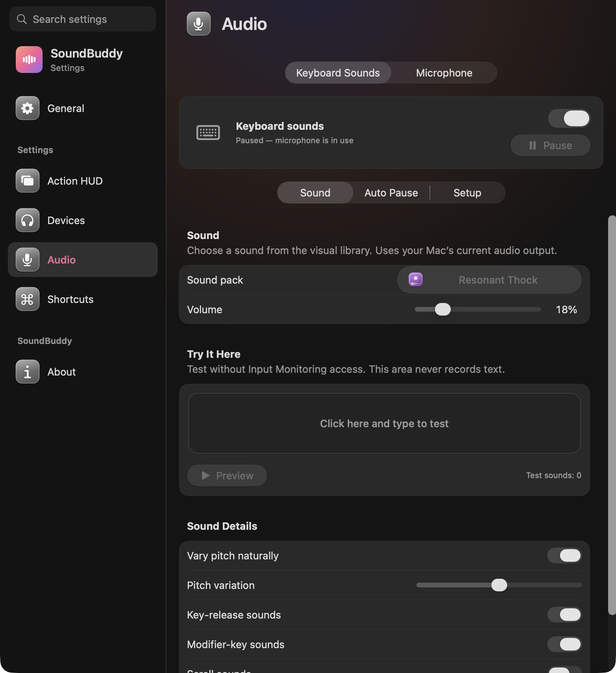
Task: Disable Vary pitch naturally
Action: point(565,555)
